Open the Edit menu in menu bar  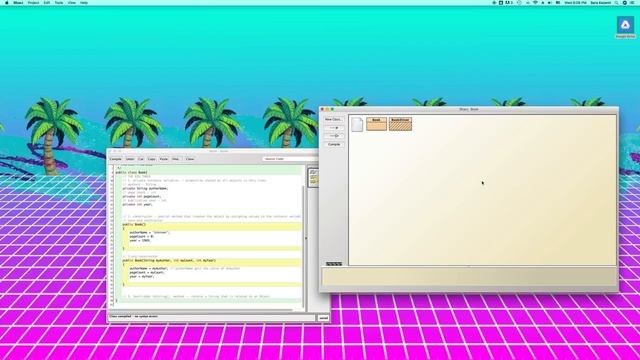coord(47,3)
